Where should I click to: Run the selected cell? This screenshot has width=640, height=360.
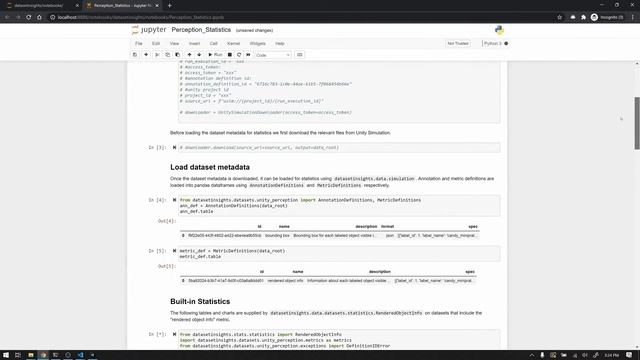click(x=215, y=55)
